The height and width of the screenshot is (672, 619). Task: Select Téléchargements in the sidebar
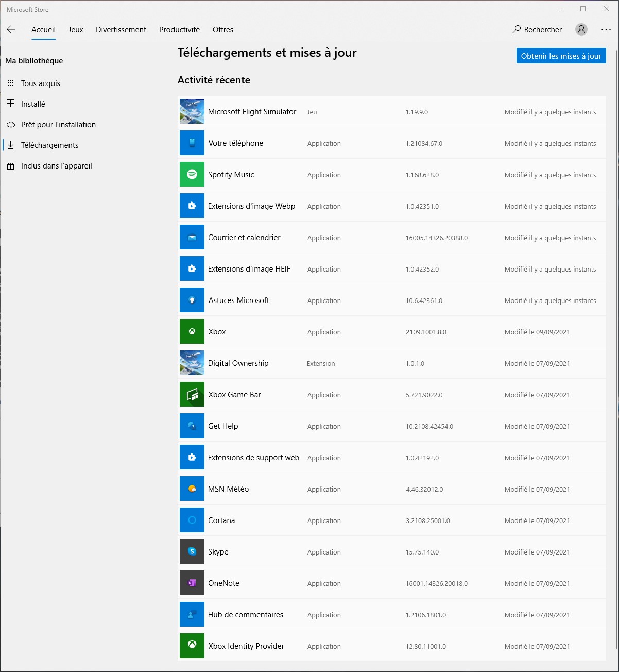tap(49, 145)
